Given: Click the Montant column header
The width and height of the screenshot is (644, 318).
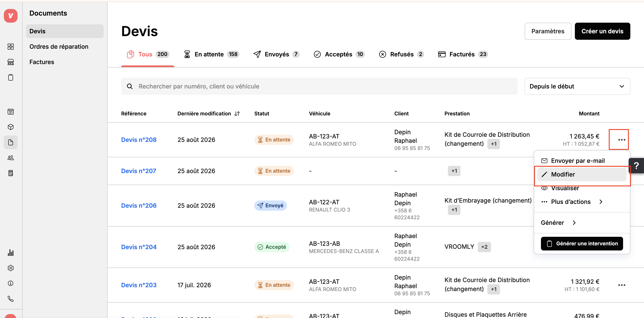Looking at the screenshot, I should point(589,114).
